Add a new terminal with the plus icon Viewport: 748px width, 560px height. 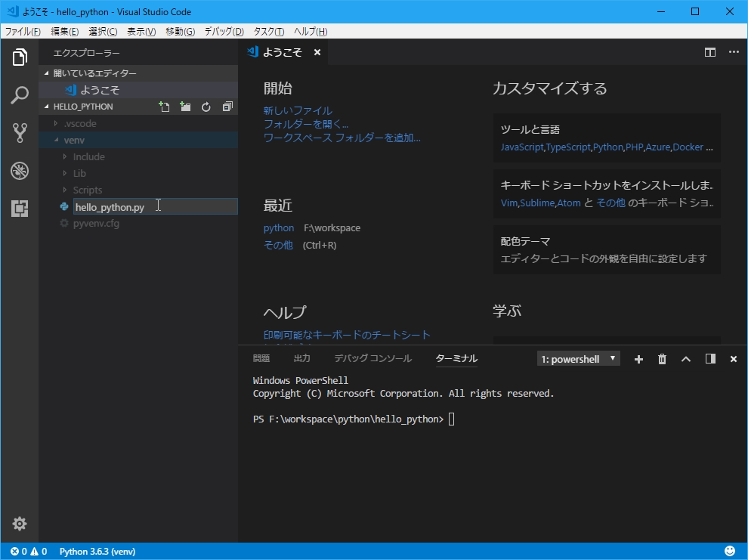[x=638, y=359]
